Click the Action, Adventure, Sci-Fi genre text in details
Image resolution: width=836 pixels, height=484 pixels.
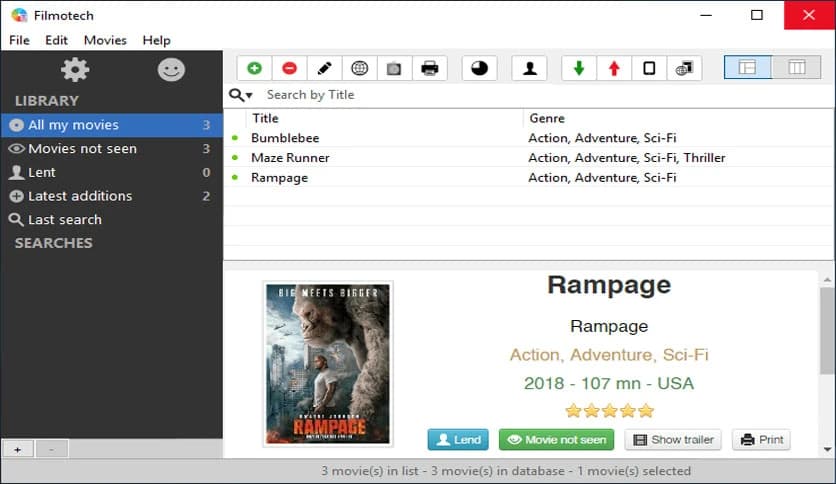click(x=609, y=355)
